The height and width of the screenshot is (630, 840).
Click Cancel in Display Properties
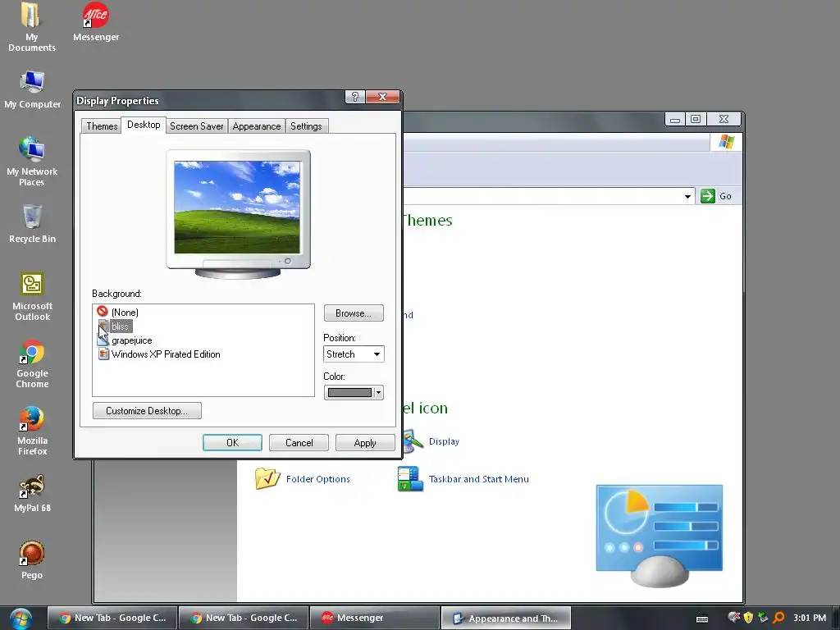pyautogui.click(x=299, y=443)
